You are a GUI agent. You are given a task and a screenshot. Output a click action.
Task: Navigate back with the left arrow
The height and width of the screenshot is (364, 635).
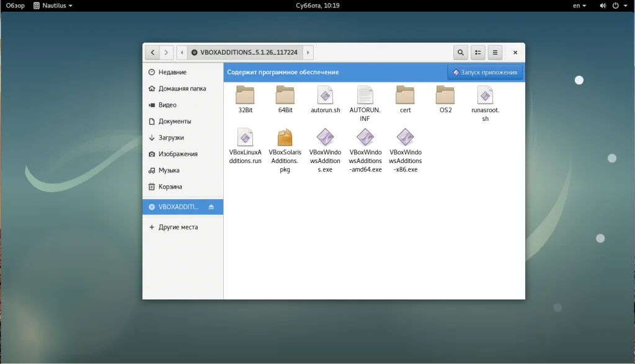coord(153,53)
